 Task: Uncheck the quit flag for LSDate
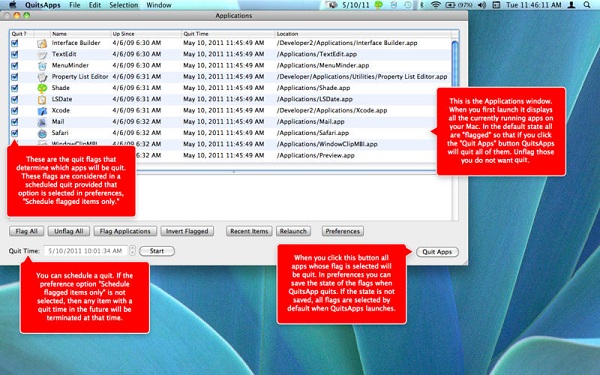tap(15, 99)
